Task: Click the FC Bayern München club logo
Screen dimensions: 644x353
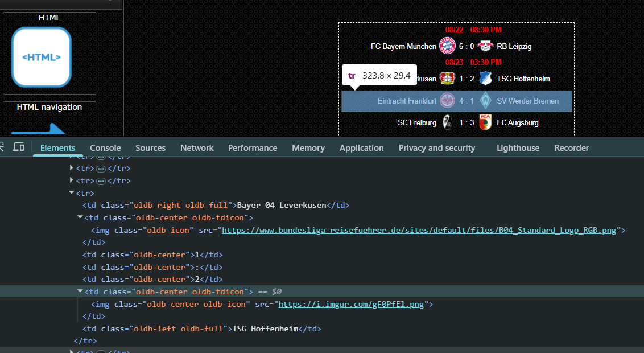Action: (447, 46)
